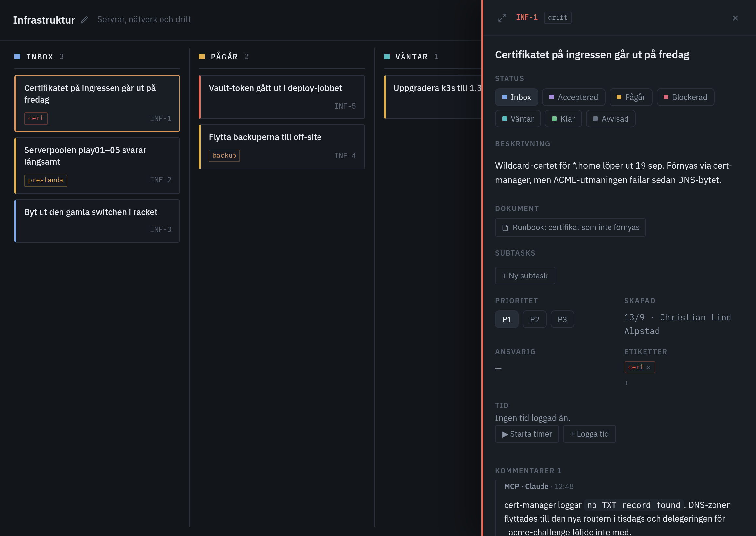Set status to Blockerad
The height and width of the screenshot is (536, 756).
685,97
